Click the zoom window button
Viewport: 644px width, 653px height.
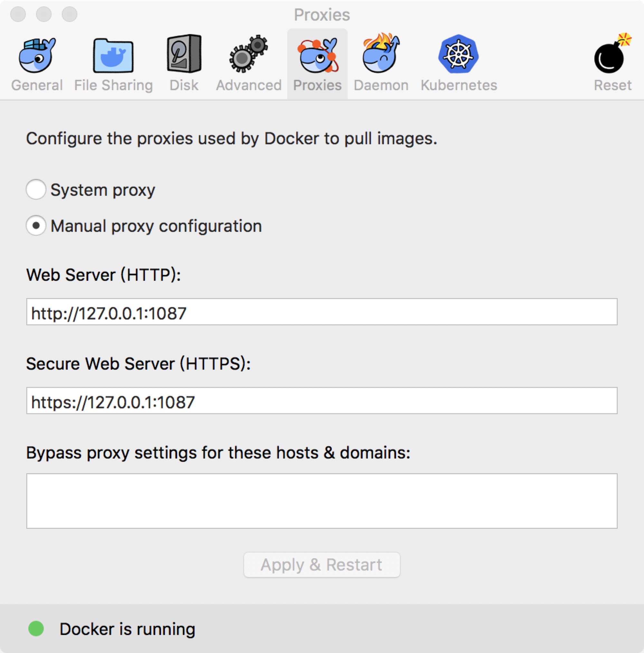69,14
